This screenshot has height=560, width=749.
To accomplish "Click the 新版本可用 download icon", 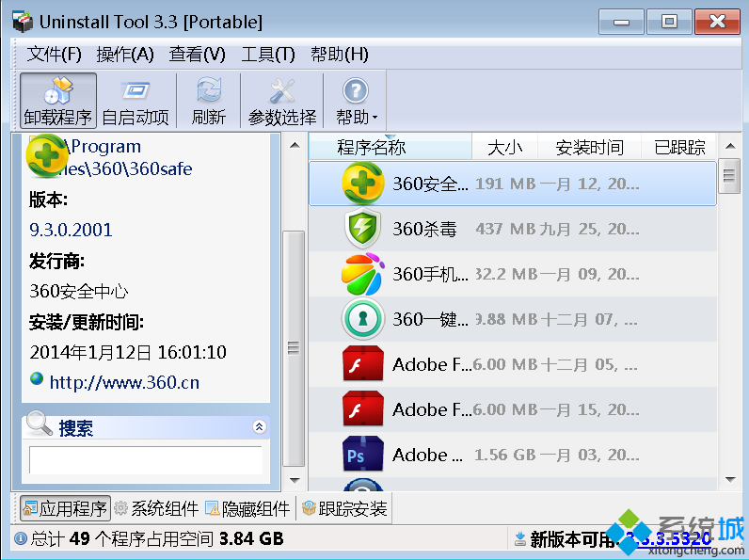I will 520,539.
